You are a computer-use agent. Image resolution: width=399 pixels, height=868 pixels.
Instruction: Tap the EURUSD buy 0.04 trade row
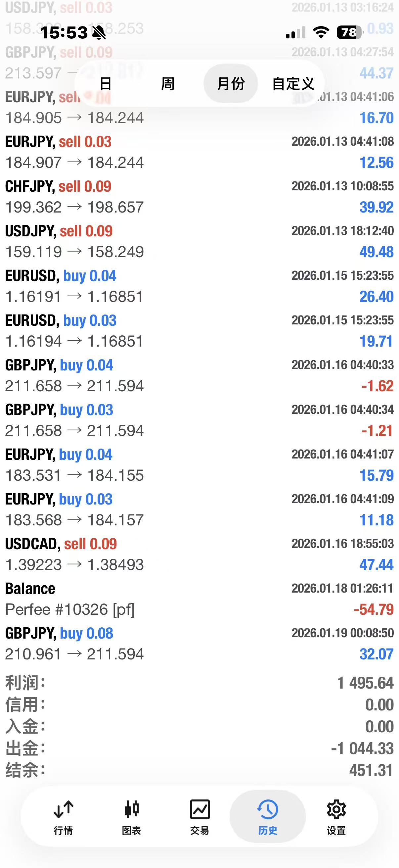(199, 286)
